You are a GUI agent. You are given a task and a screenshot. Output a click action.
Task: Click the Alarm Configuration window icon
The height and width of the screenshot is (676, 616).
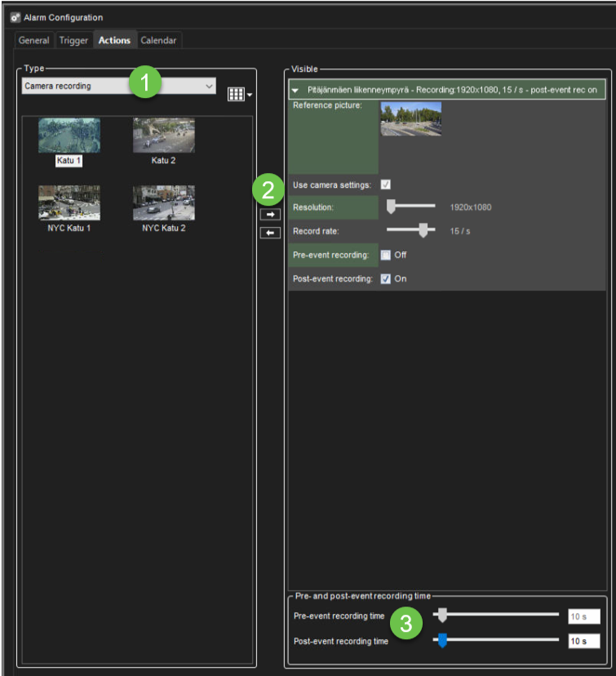(15, 17)
